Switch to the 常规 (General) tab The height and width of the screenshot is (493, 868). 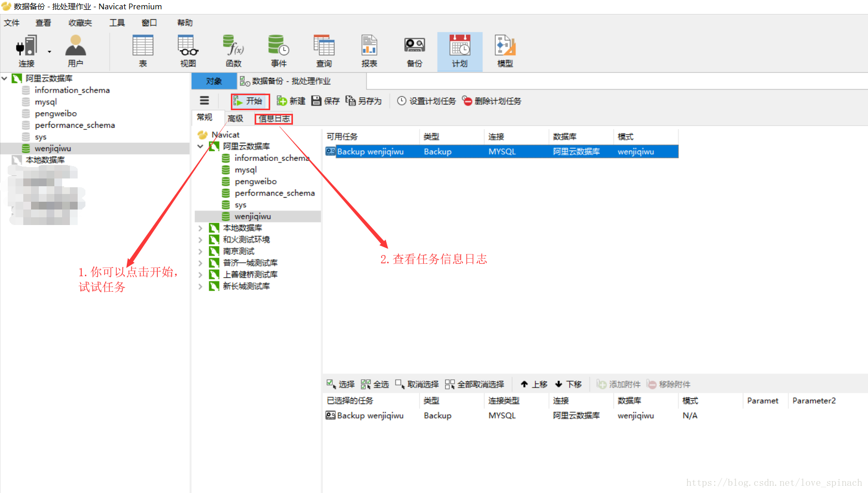point(205,117)
